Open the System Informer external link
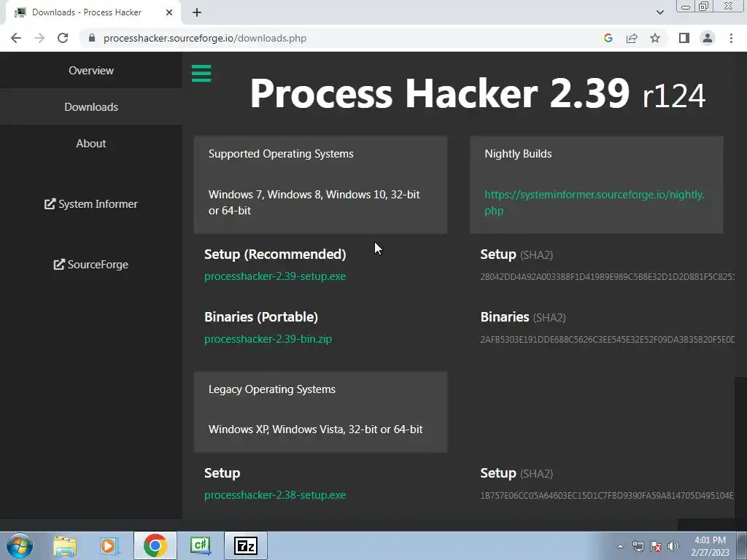Viewport: 747px width, 560px height. 91,204
